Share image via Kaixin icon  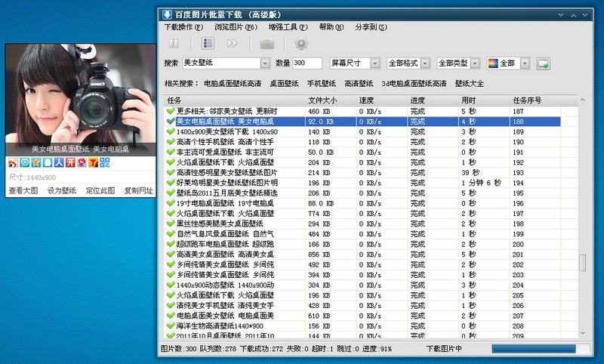tap(69, 162)
